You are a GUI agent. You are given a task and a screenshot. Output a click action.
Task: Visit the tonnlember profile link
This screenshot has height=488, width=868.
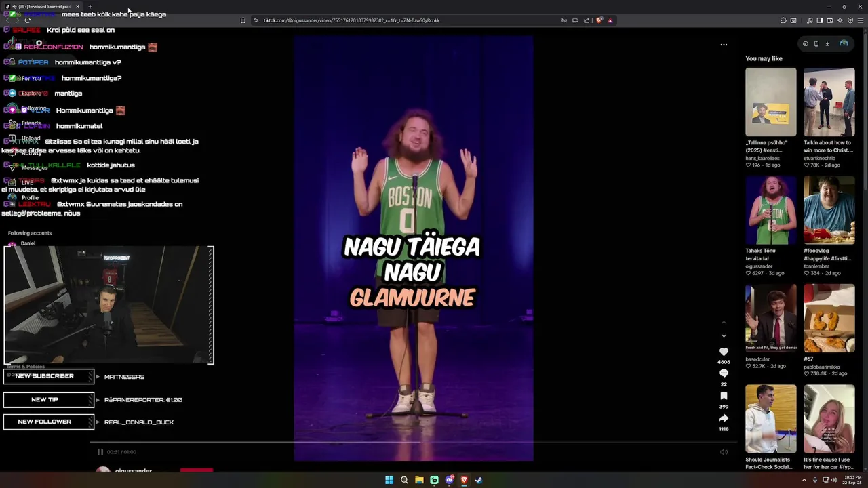click(x=817, y=266)
